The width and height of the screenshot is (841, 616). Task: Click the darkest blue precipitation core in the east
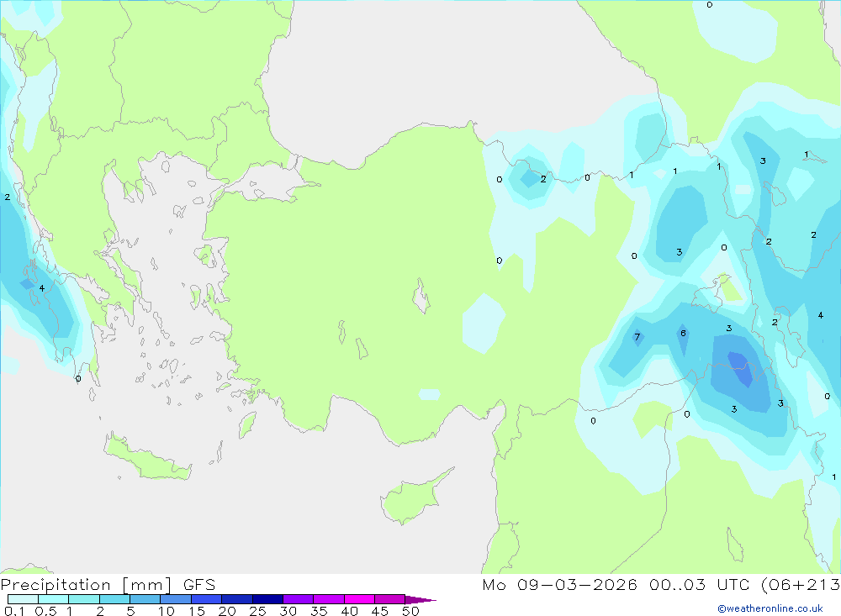point(740,367)
